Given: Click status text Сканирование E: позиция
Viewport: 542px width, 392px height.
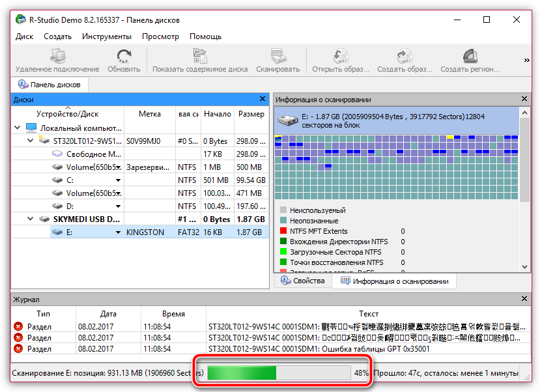Looking at the screenshot, I should pos(108,373).
